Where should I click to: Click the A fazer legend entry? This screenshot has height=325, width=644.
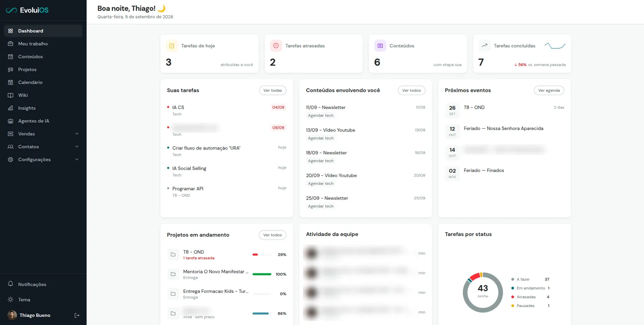(x=530, y=279)
